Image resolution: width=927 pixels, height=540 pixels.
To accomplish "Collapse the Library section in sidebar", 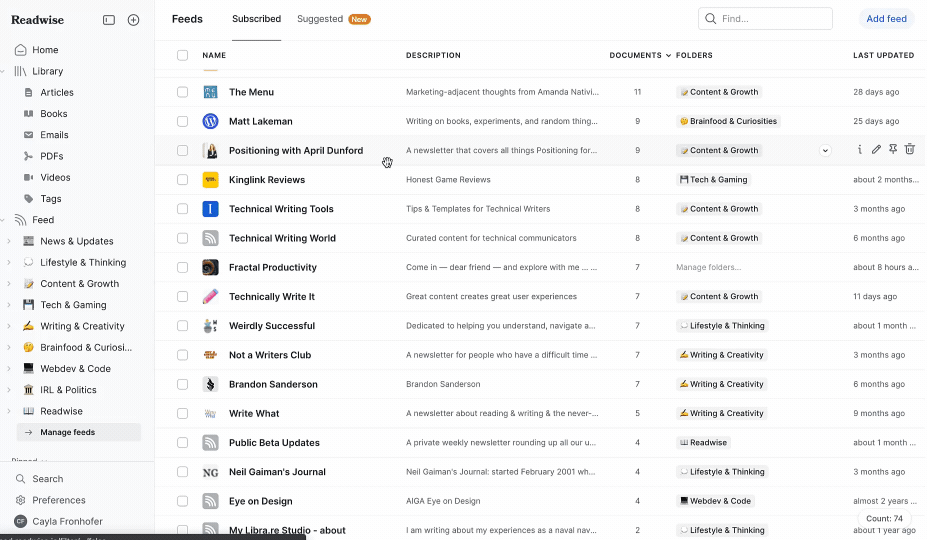I will point(3,71).
